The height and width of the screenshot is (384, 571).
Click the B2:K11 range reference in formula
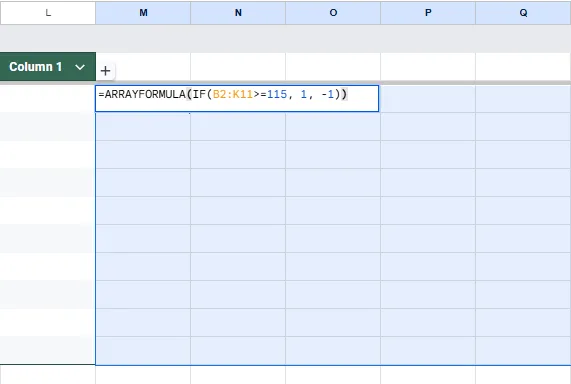tap(233, 95)
